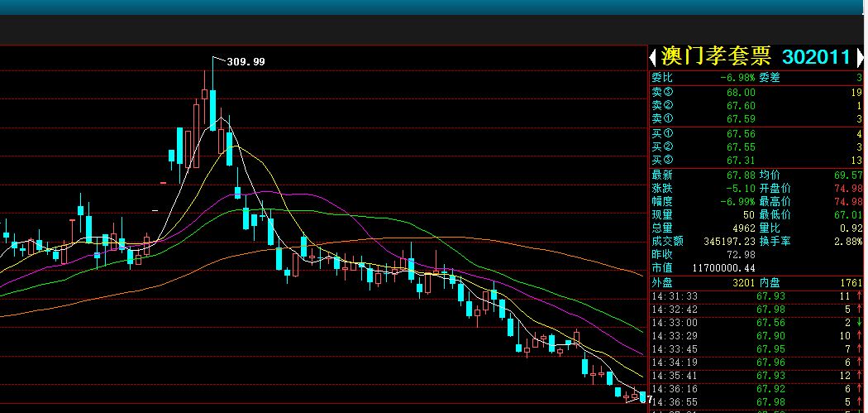Select the tick row at 14:36:16

[x=756, y=389]
